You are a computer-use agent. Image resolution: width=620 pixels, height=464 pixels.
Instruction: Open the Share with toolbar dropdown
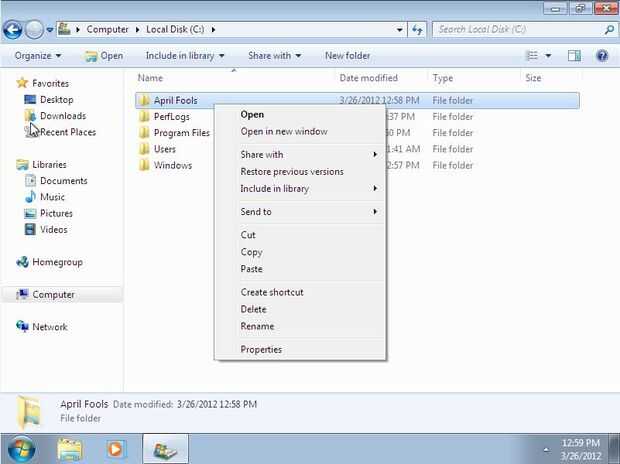tap(274, 56)
